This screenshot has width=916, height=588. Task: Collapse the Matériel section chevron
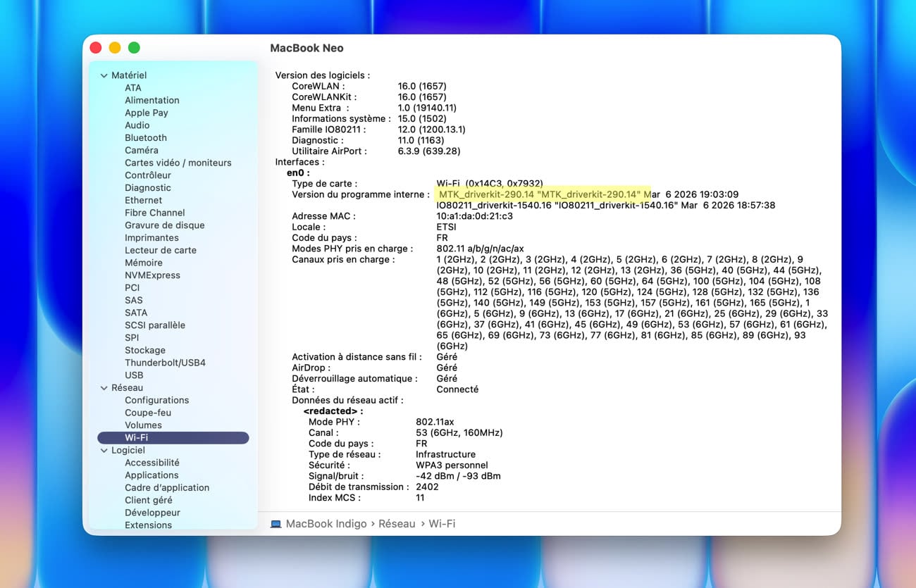tap(104, 75)
